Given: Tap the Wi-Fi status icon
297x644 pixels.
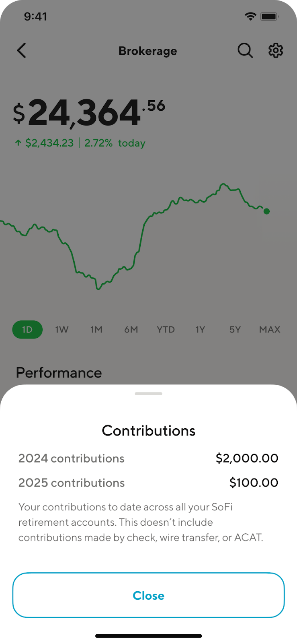Looking at the screenshot, I should point(250,17).
